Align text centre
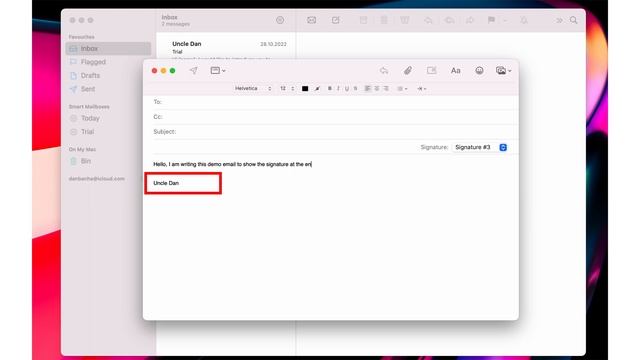 point(377,89)
